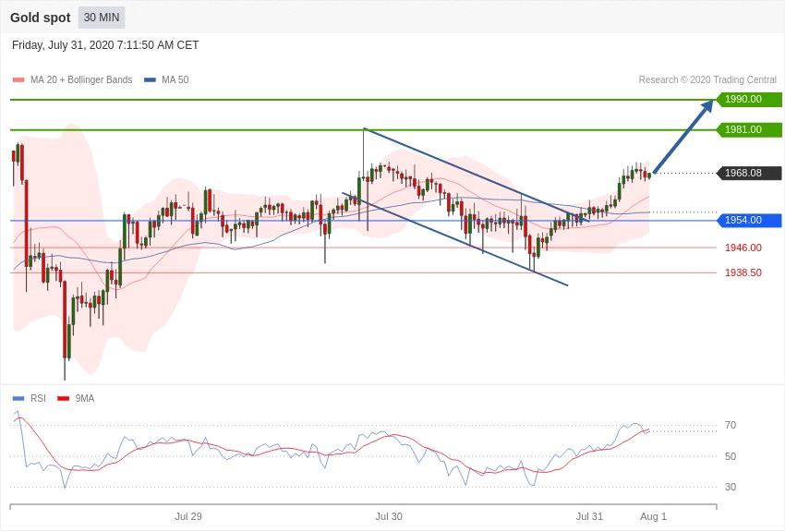Click the red 9MA legend swatch
Viewport: 785px width, 532px height.
click(x=63, y=398)
